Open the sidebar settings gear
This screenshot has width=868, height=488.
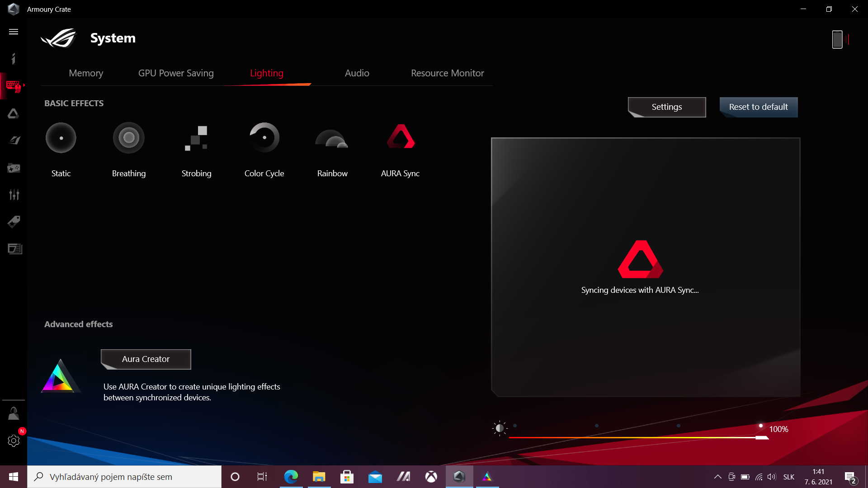click(x=14, y=441)
